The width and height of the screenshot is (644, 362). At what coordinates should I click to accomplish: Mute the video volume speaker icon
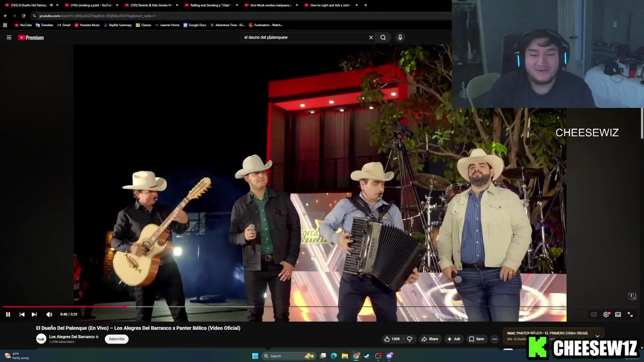click(x=49, y=314)
